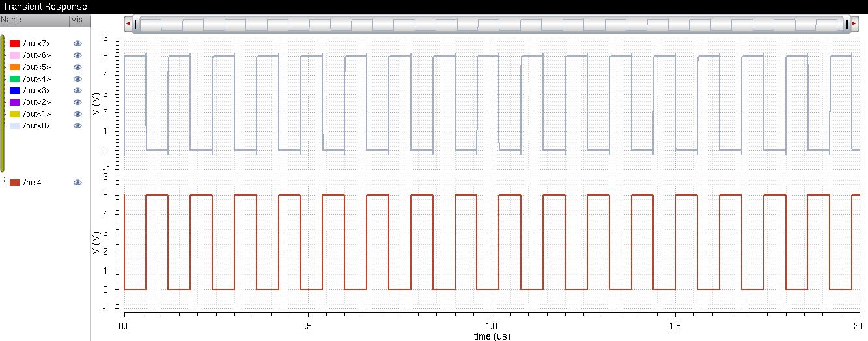
Task: Select the /net4 signal name
Action: click(33, 183)
